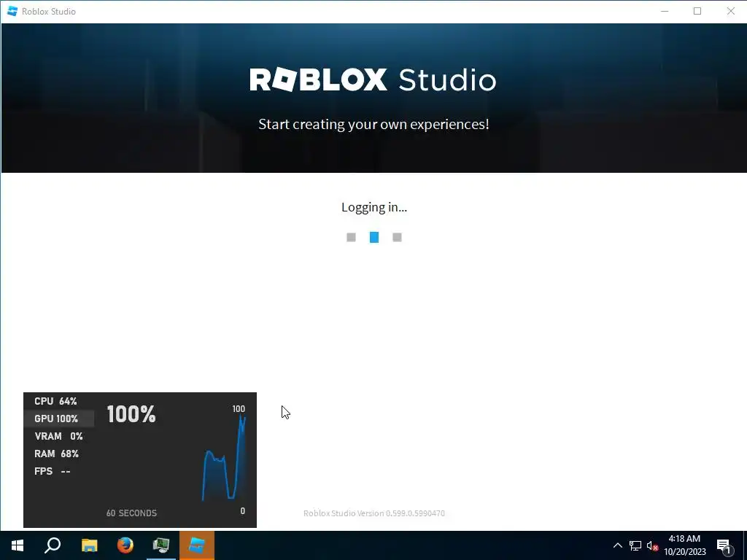
Task: Click 'Start creating your own experiences!' tagline
Action: point(373,124)
